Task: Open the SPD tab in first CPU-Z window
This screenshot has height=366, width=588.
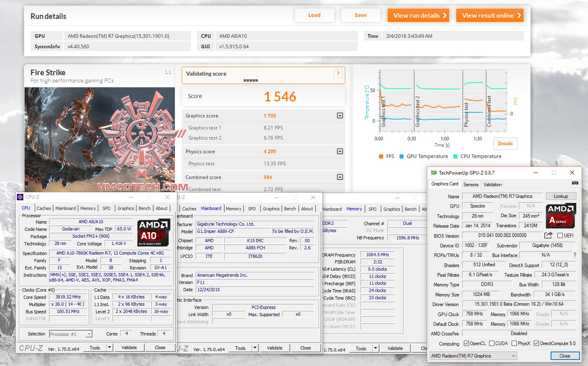Action: (106, 208)
